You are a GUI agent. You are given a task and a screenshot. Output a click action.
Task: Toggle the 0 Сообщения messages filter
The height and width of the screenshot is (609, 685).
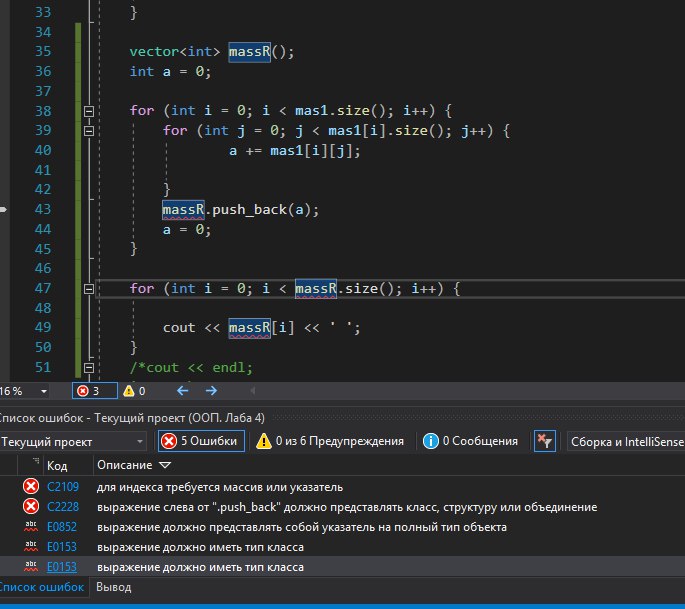pyautogui.click(x=470, y=441)
